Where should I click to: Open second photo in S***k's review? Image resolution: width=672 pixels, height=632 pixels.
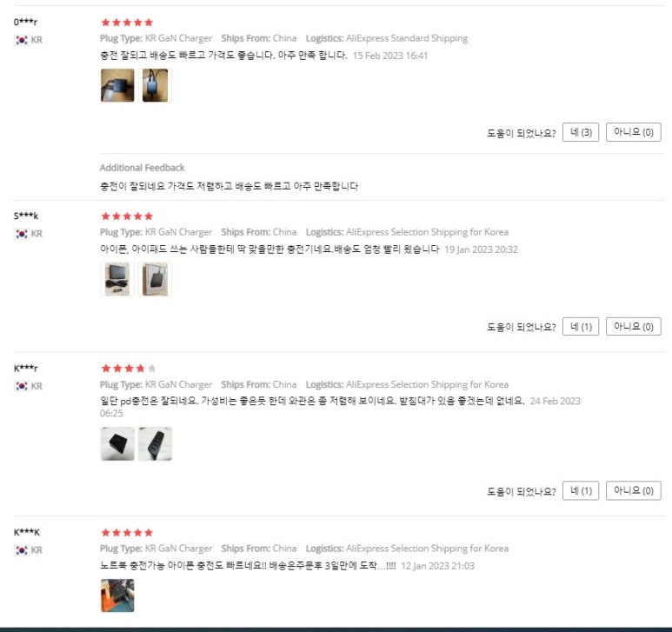[155, 279]
